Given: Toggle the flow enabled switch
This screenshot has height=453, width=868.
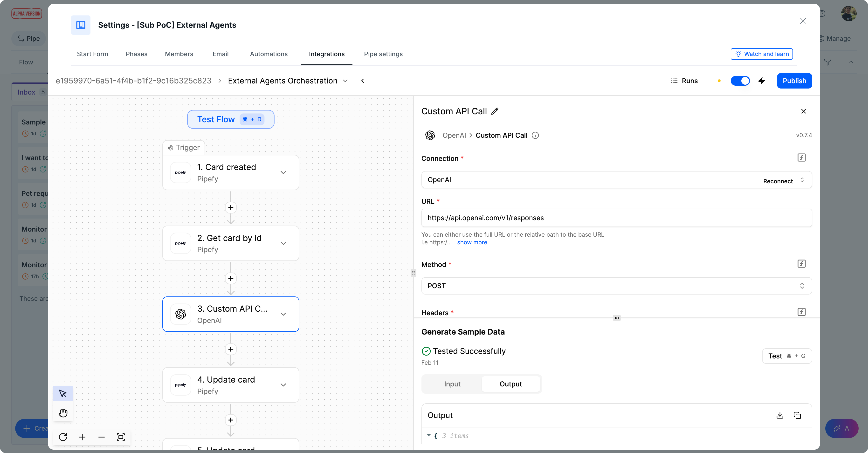Looking at the screenshot, I should click(x=740, y=81).
